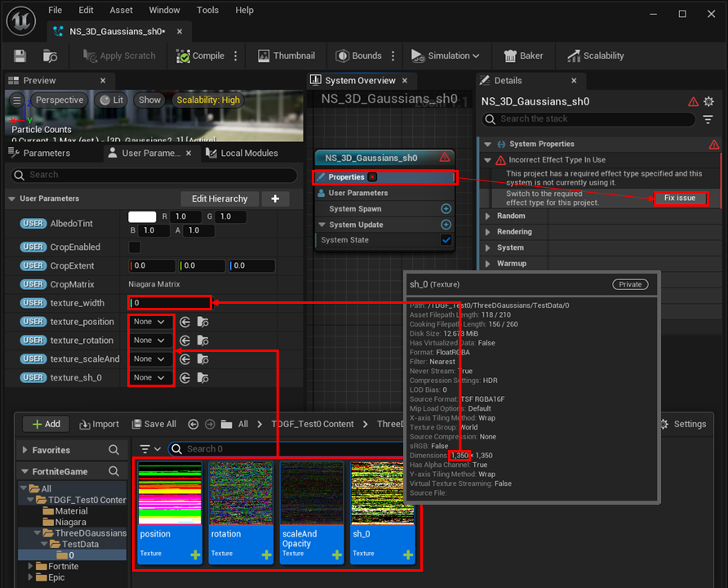Image resolution: width=728 pixels, height=588 pixels.
Task: Click the Scalability toolbar icon
Action: [x=573, y=56]
